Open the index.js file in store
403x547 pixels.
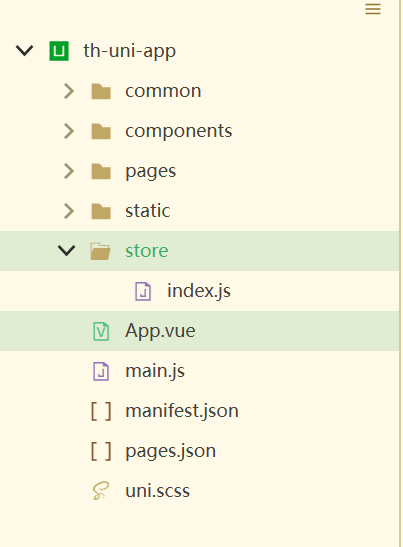[200, 291]
